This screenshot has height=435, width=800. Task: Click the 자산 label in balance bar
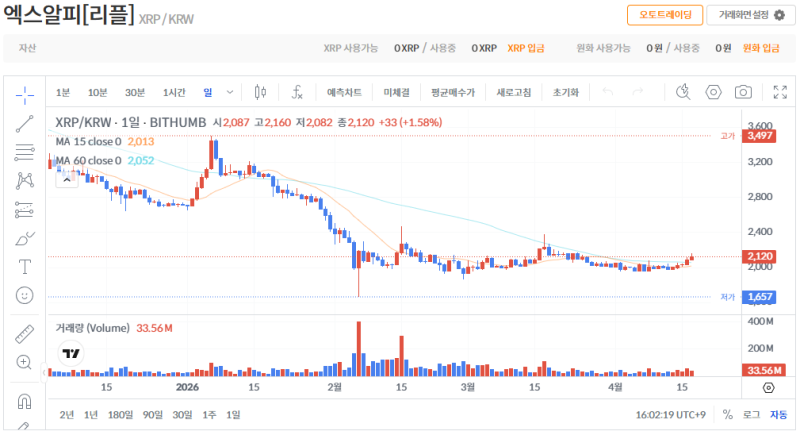click(x=27, y=48)
